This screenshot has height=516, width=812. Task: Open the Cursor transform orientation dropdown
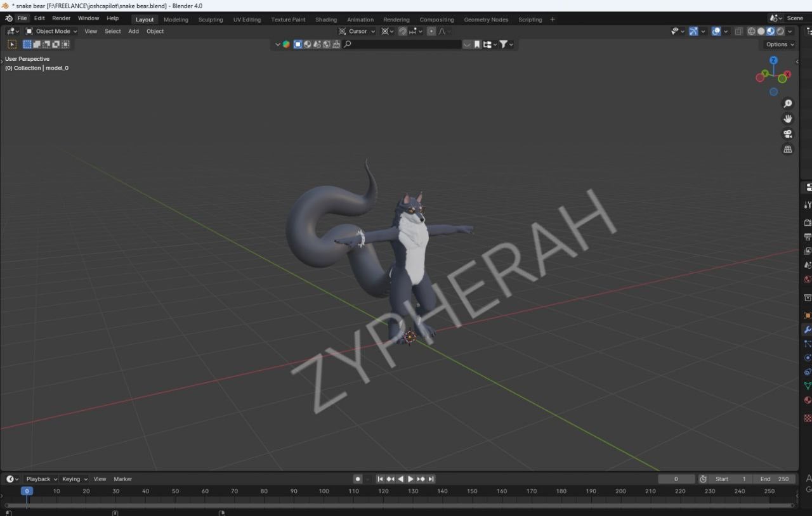click(x=357, y=31)
